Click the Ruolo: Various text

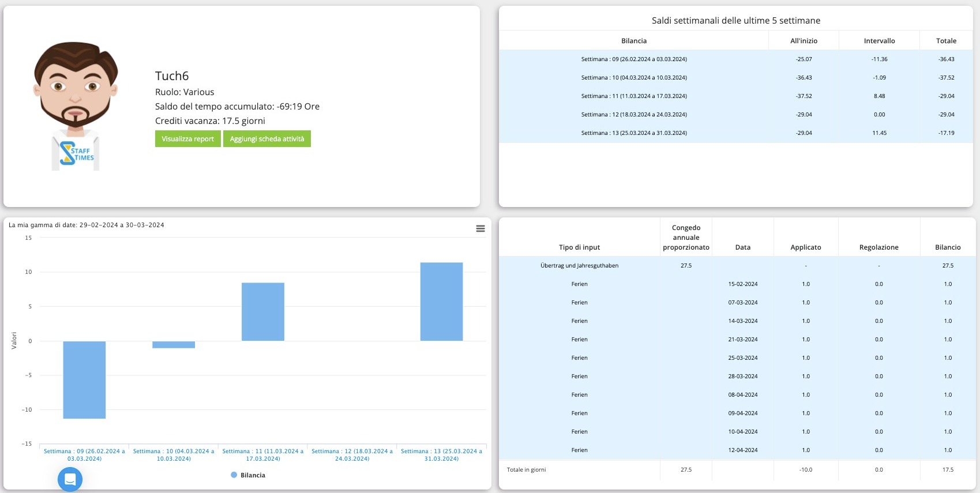pyautogui.click(x=185, y=92)
